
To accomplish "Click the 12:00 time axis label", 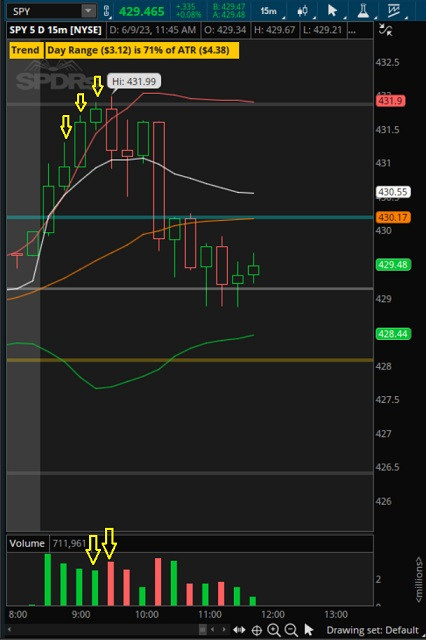I will (x=273, y=615).
